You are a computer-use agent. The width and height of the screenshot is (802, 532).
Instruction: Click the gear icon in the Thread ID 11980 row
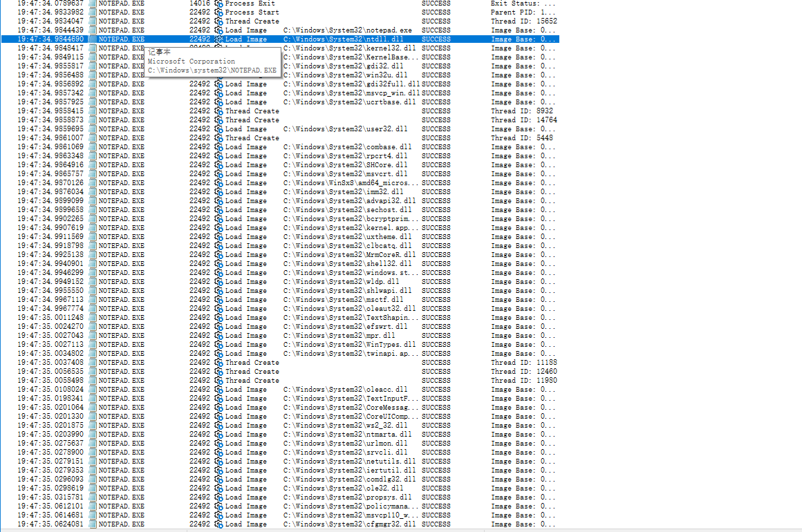point(219,381)
